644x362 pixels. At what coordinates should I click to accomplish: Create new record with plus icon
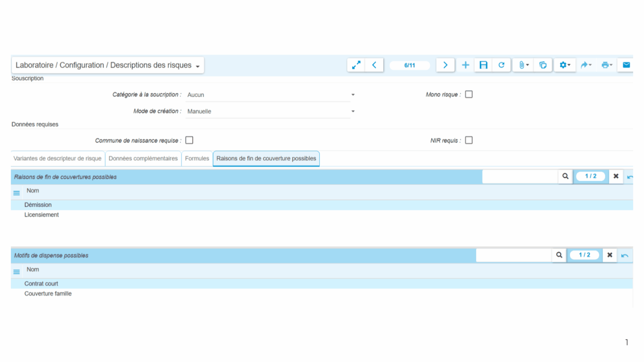click(x=466, y=65)
